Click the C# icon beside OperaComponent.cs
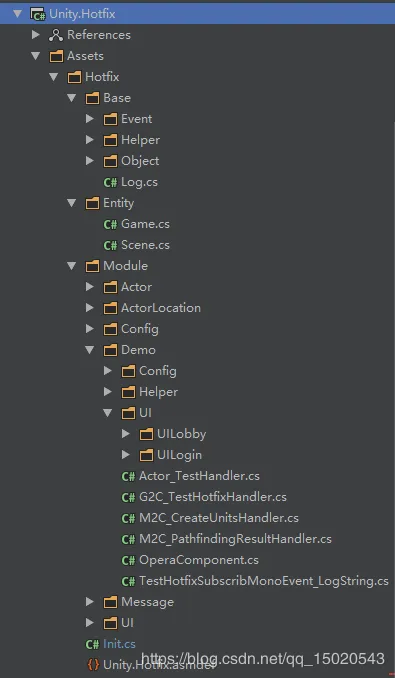This screenshot has width=395, height=678. pos(128,560)
